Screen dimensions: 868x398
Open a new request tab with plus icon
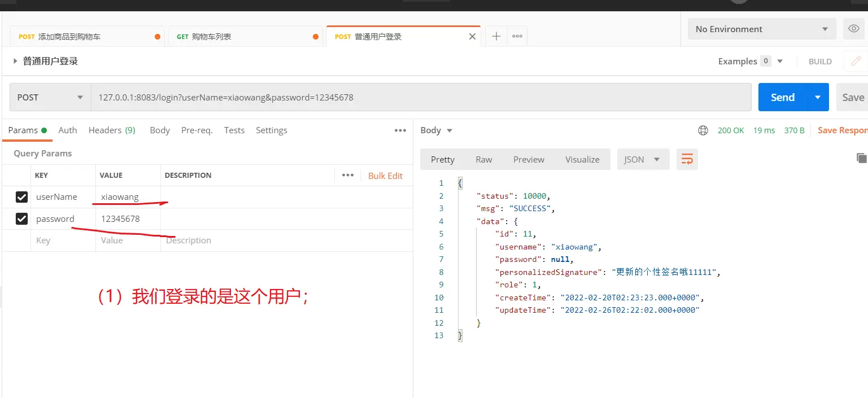pos(496,37)
